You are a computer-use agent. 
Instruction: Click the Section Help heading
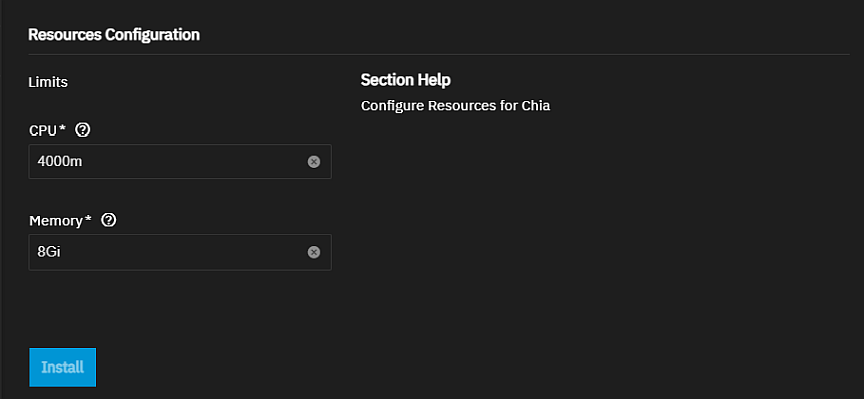point(406,80)
